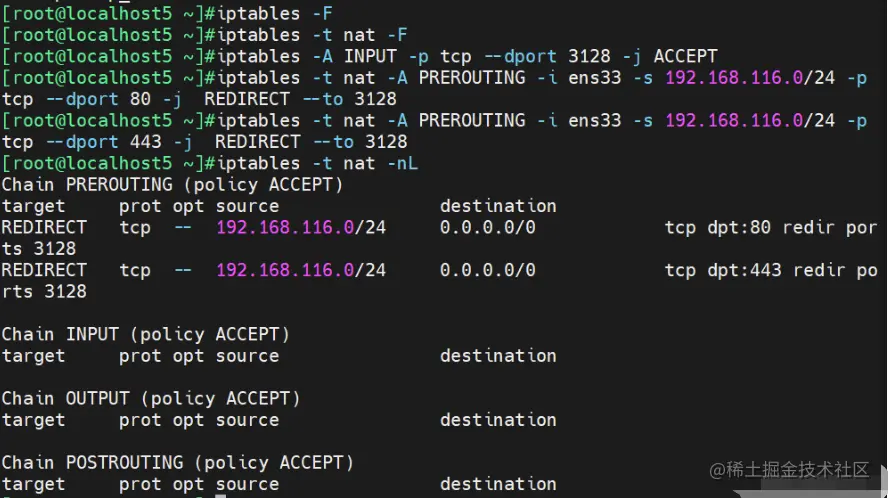Click the "Chain OUTPUT (policy ACCEPT)" line
888x498 pixels.
(x=151, y=399)
